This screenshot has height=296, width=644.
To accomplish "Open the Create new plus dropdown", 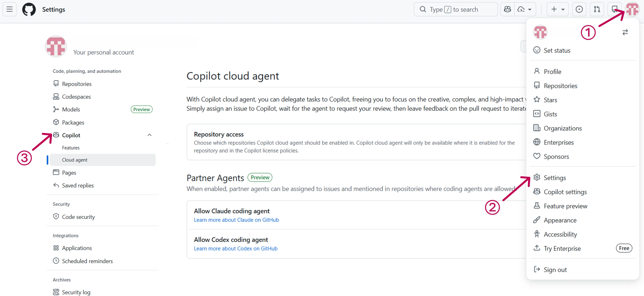I will 557,9.
